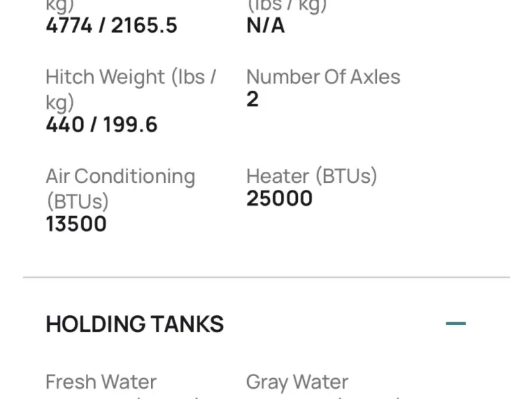Tap the Air Conditioning (BTUs) label
The height and width of the screenshot is (399, 532).
pos(120,188)
